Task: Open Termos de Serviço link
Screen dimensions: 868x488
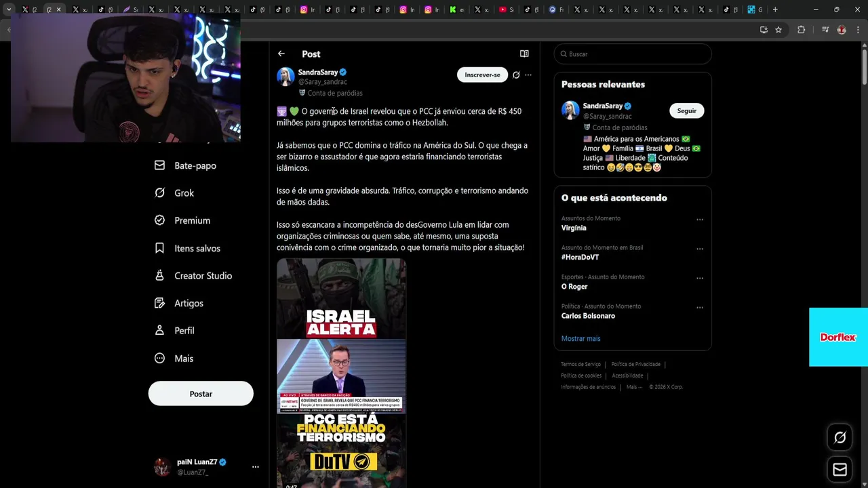Action: point(580,365)
